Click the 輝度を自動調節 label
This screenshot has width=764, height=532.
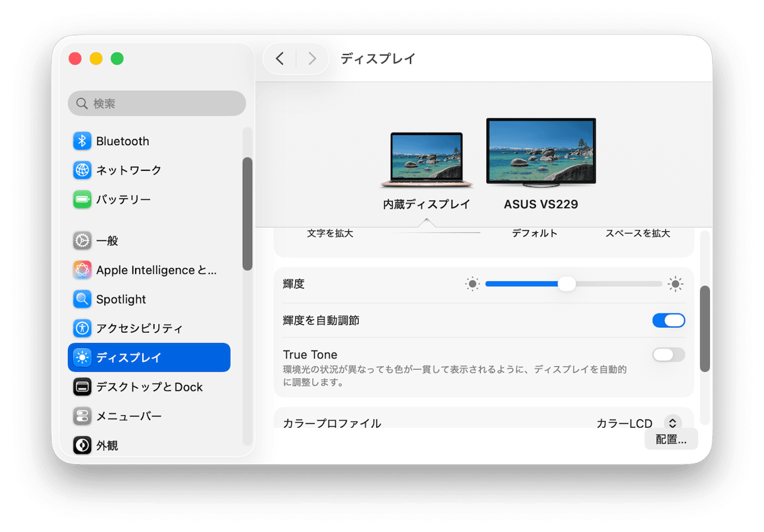(321, 320)
